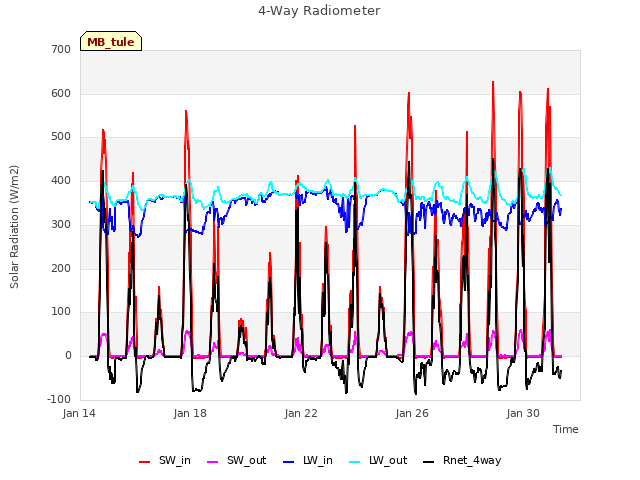The image size is (640, 480).
Task: Toggle the SW_out legend entry
Action: click(x=237, y=460)
